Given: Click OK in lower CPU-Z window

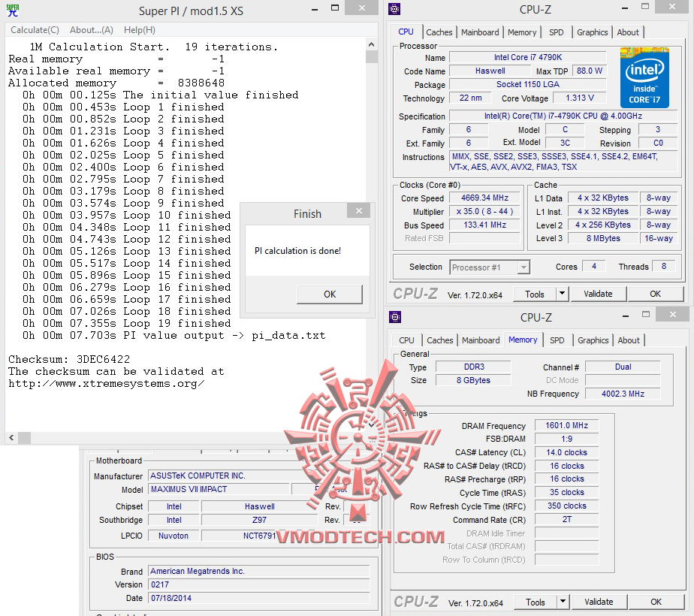Looking at the screenshot, I should tap(656, 602).
